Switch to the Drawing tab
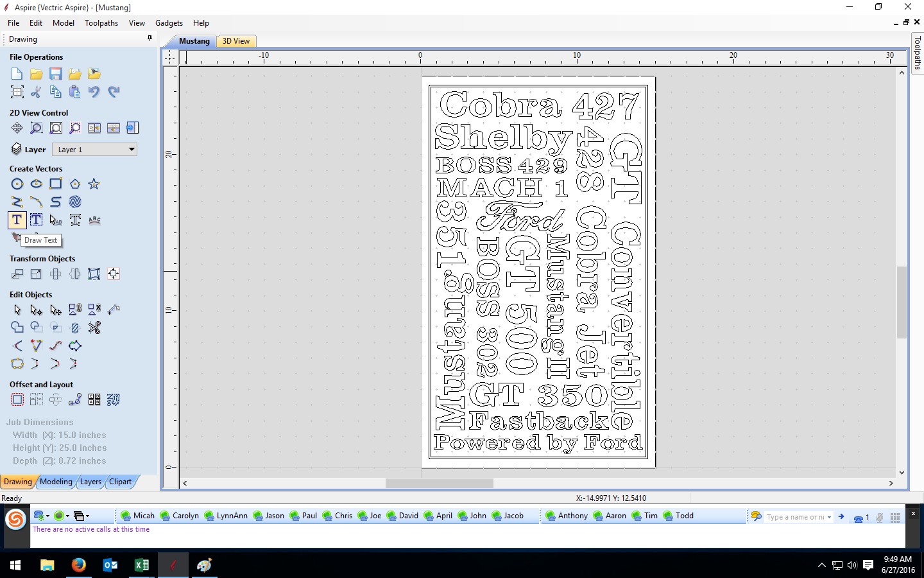 point(18,482)
